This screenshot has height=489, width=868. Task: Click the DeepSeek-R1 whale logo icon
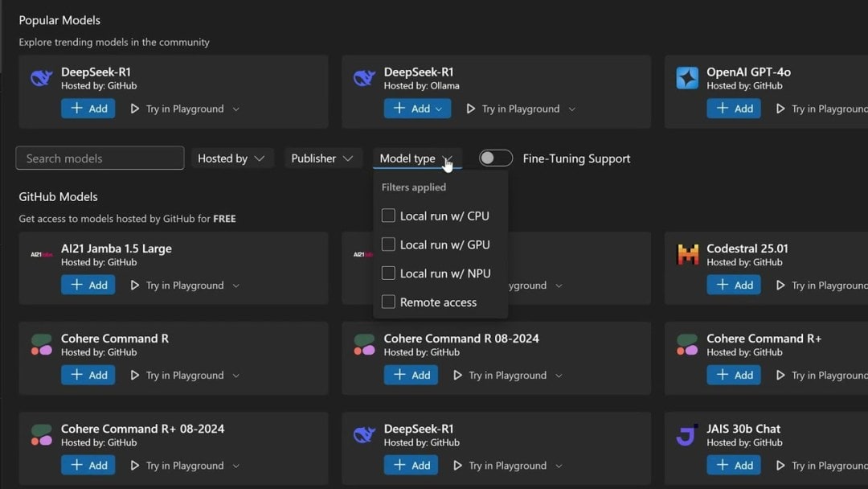click(x=41, y=78)
